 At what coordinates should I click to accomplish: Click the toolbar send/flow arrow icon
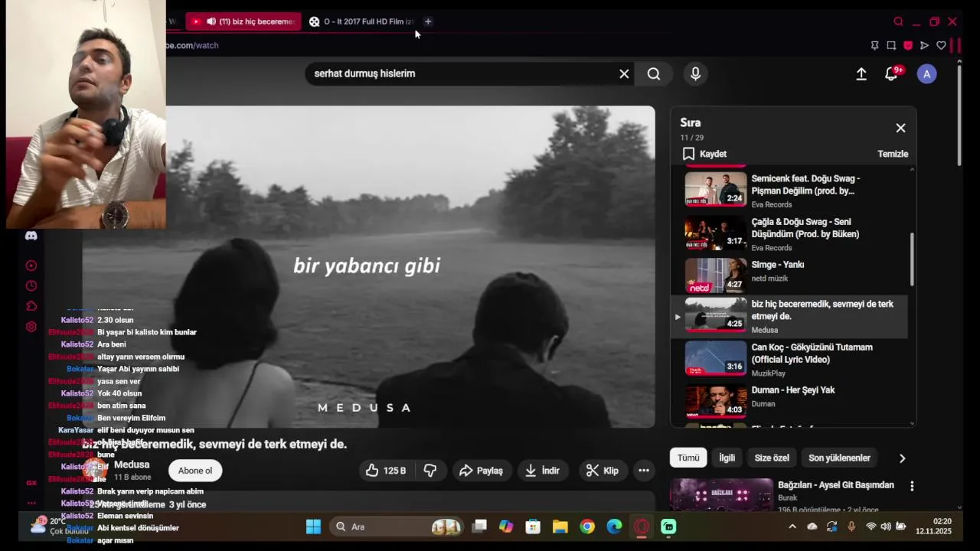(x=924, y=45)
